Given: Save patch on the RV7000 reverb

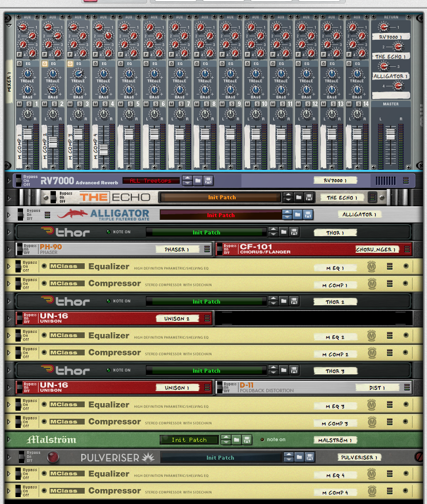Looking at the screenshot, I should [208, 181].
